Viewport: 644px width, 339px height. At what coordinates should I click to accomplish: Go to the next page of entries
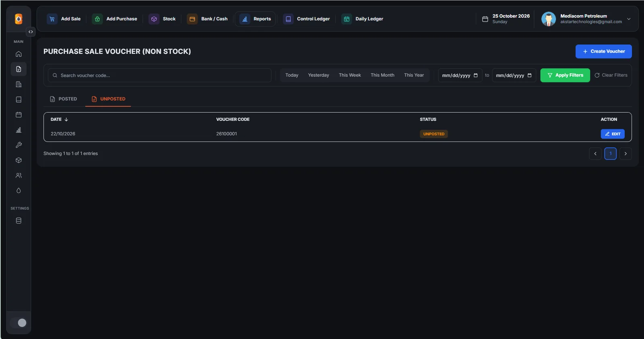click(x=625, y=154)
